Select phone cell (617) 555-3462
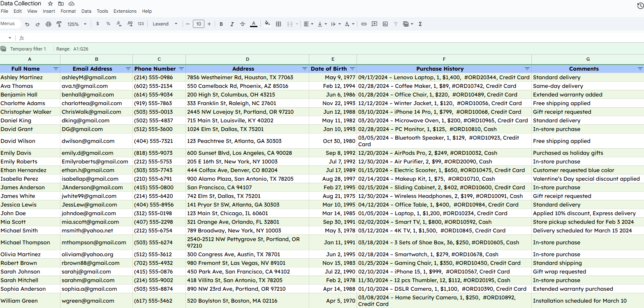This screenshot has width=644, height=308. (159, 301)
